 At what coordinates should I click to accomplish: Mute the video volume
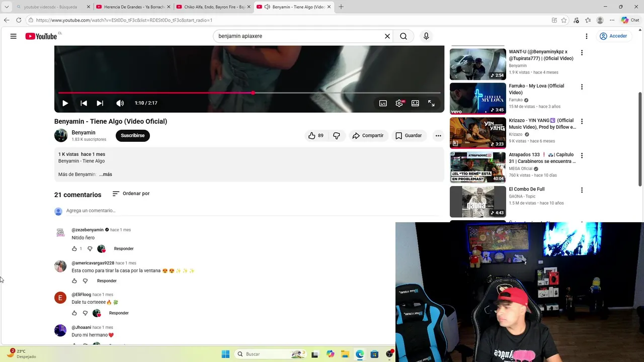pos(120,103)
